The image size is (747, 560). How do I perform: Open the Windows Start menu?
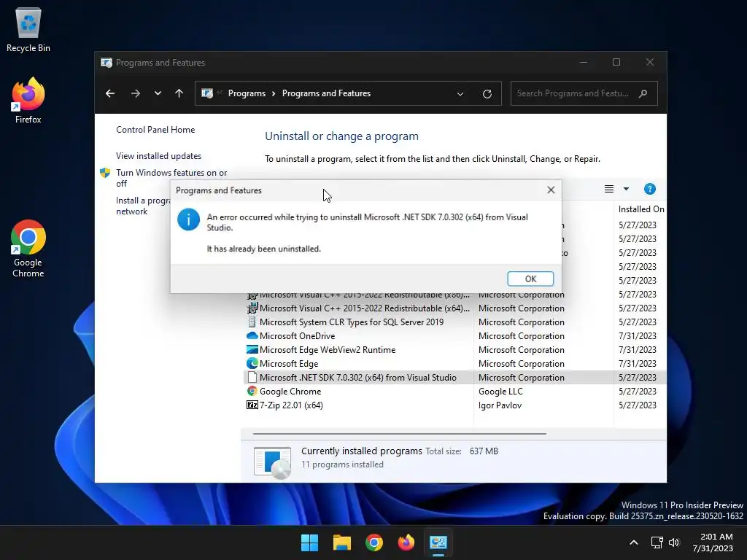pyautogui.click(x=309, y=542)
